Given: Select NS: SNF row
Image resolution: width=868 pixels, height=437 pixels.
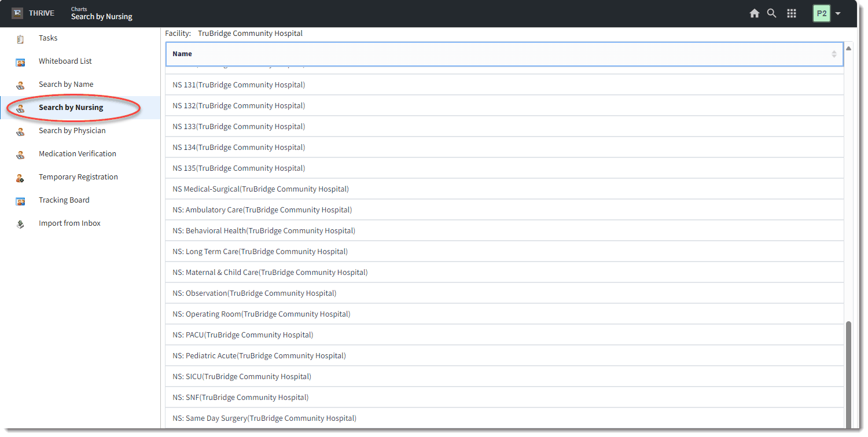Looking at the screenshot, I should 505,397.
